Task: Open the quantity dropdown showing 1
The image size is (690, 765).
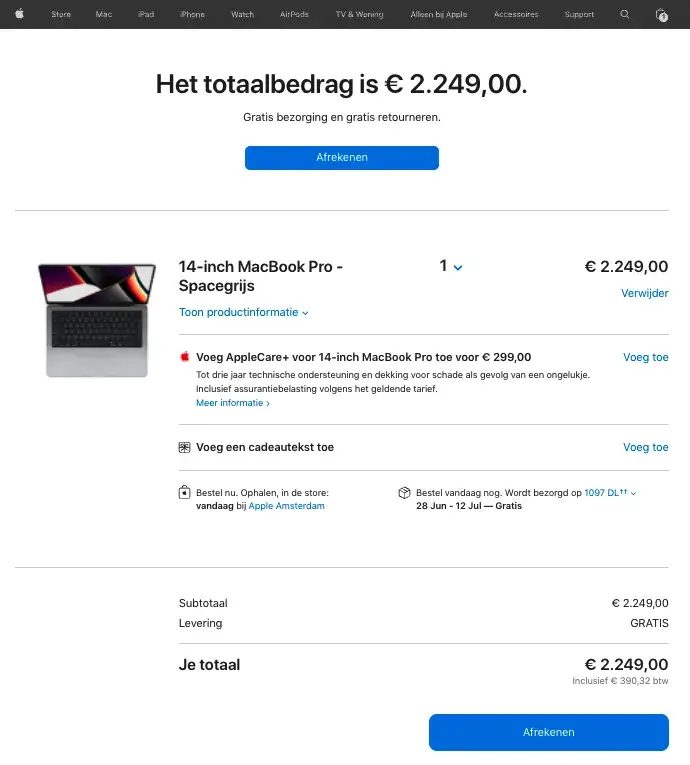Action: click(x=451, y=267)
